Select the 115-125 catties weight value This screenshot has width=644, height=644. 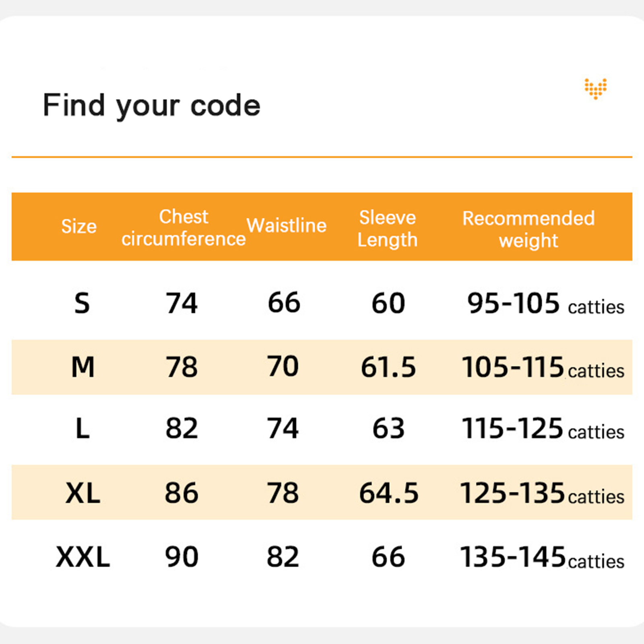tap(543, 429)
